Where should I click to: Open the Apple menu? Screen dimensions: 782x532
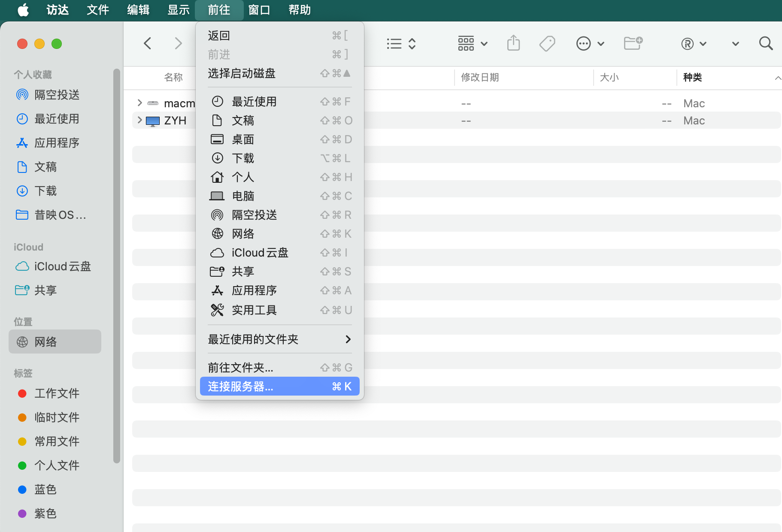[23, 9]
